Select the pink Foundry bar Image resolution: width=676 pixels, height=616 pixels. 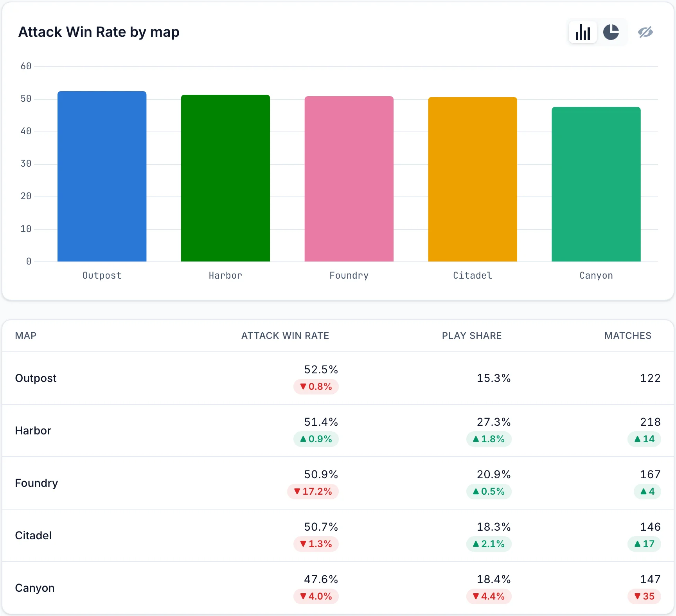pyautogui.click(x=349, y=179)
